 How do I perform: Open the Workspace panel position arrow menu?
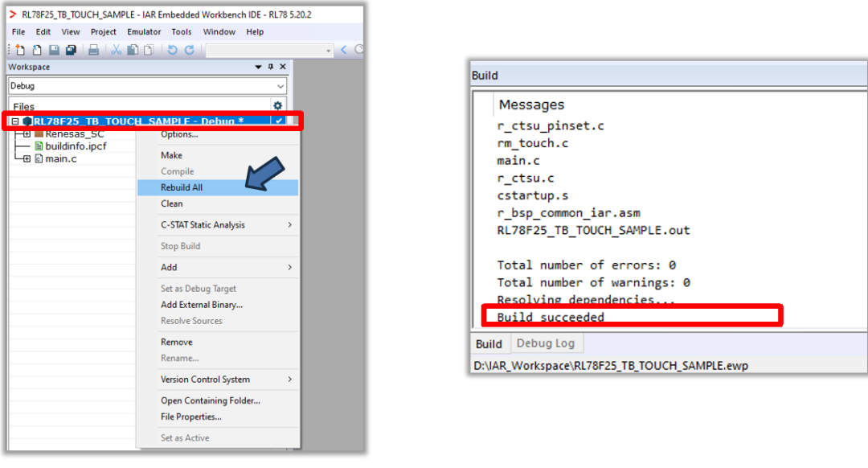[x=258, y=67]
